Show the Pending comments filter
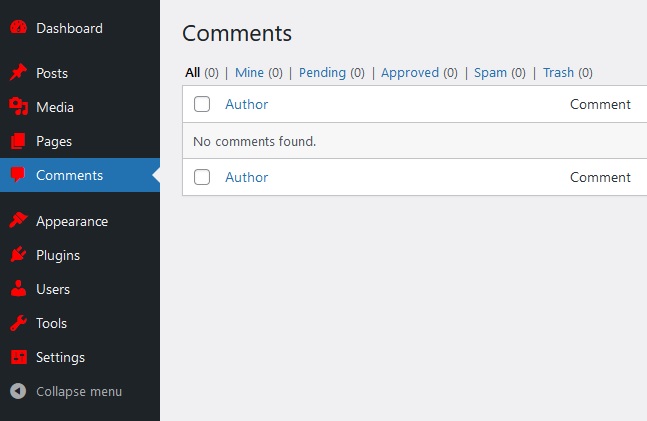Image resolution: width=647 pixels, height=421 pixels. pos(321,72)
